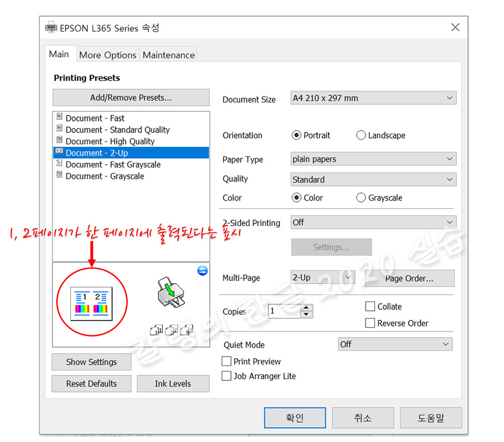Click the disabled 2-Sided Settings button
The width and height of the screenshot is (504, 442).
tap(332, 247)
